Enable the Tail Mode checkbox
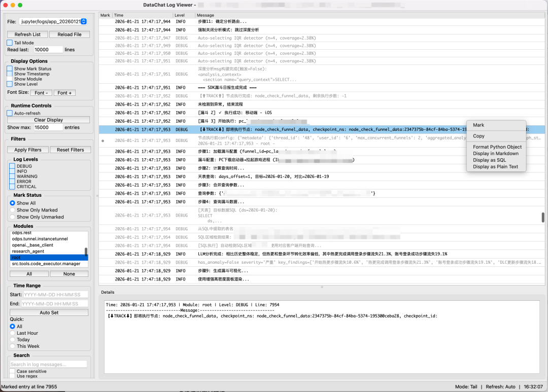Screen dimensions: 548x392 tap(10, 43)
